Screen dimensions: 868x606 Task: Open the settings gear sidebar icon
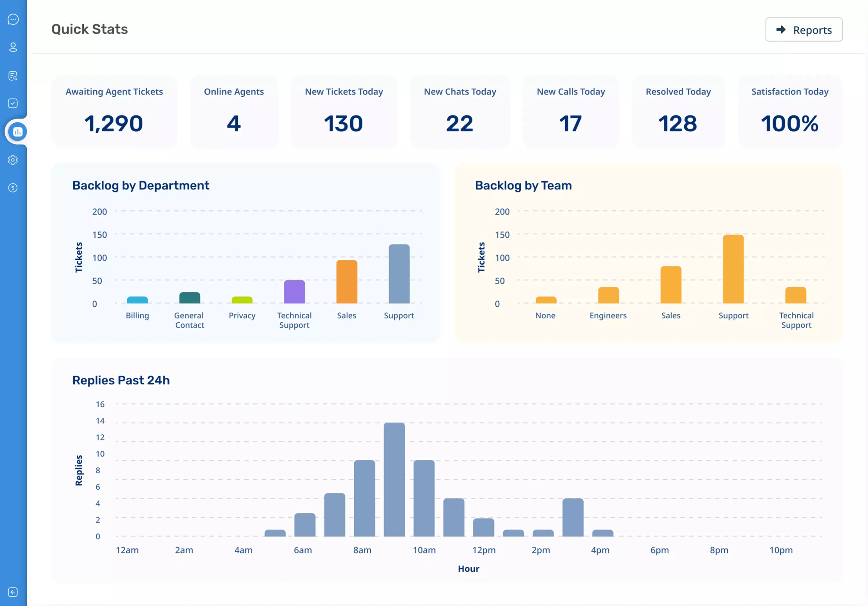click(13, 160)
